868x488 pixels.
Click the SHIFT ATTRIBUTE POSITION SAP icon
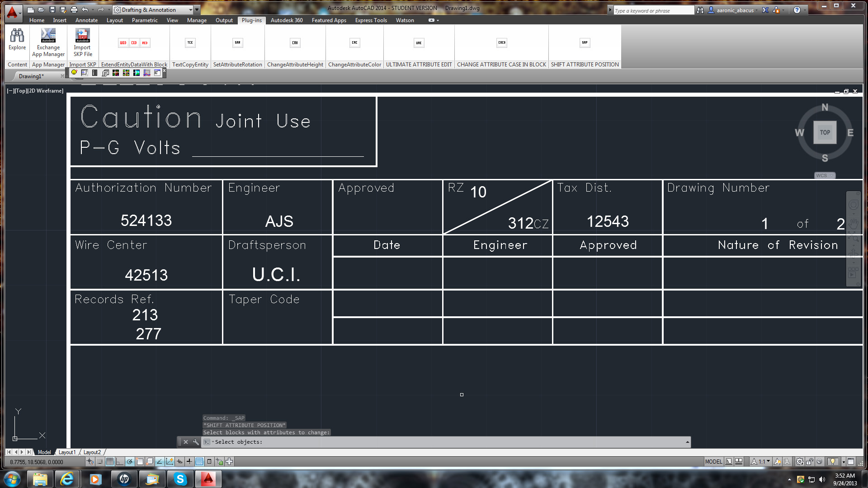tap(585, 43)
